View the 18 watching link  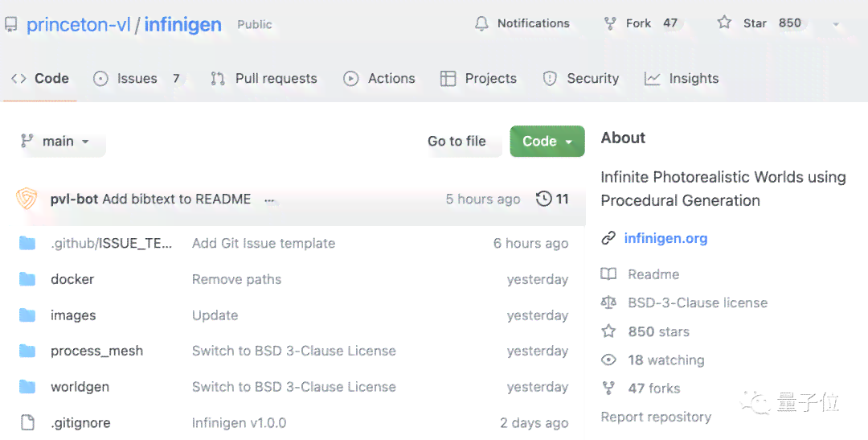[x=666, y=360]
